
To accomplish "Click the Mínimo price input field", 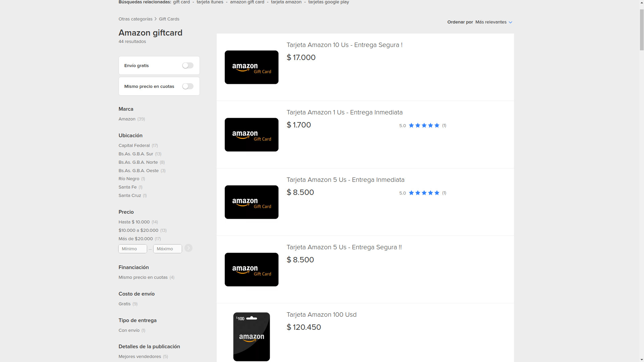I will [x=133, y=249].
